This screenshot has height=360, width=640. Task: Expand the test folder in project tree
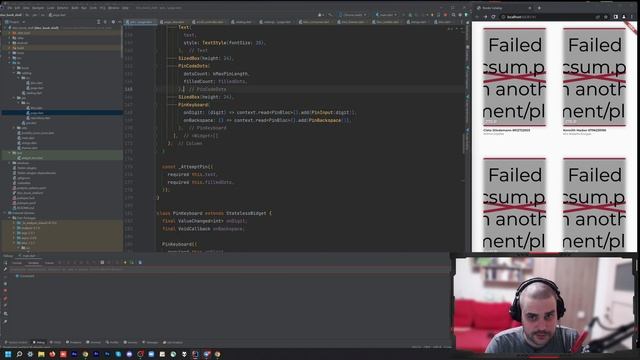tap(10, 153)
